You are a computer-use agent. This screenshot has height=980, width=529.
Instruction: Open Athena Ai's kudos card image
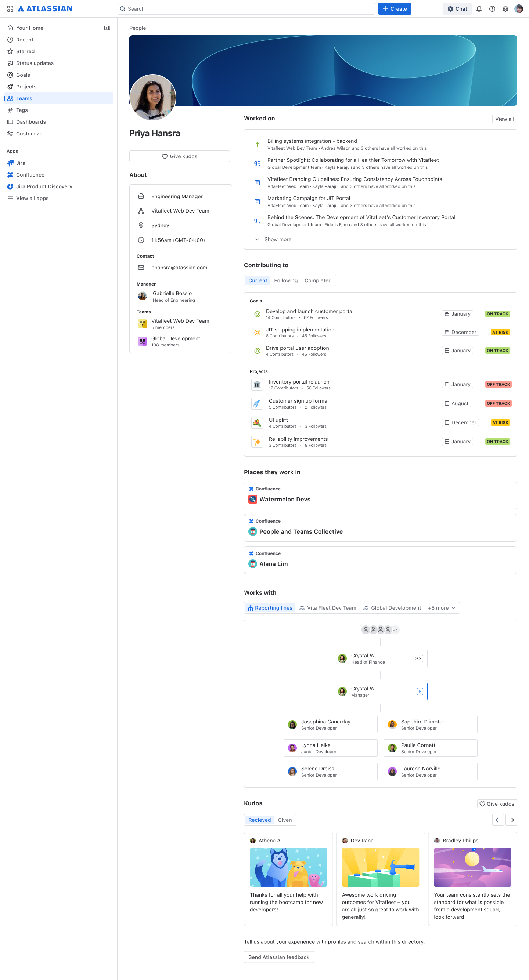[288, 867]
